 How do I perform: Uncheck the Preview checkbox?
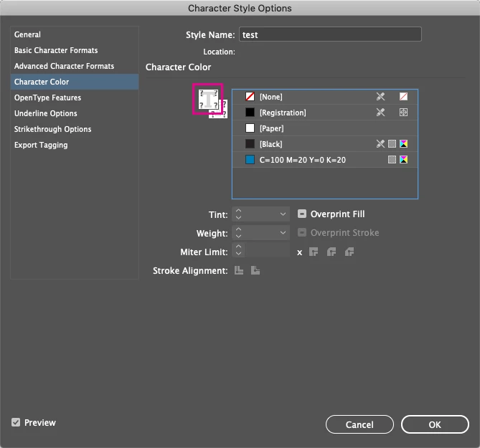(x=16, y=422)
